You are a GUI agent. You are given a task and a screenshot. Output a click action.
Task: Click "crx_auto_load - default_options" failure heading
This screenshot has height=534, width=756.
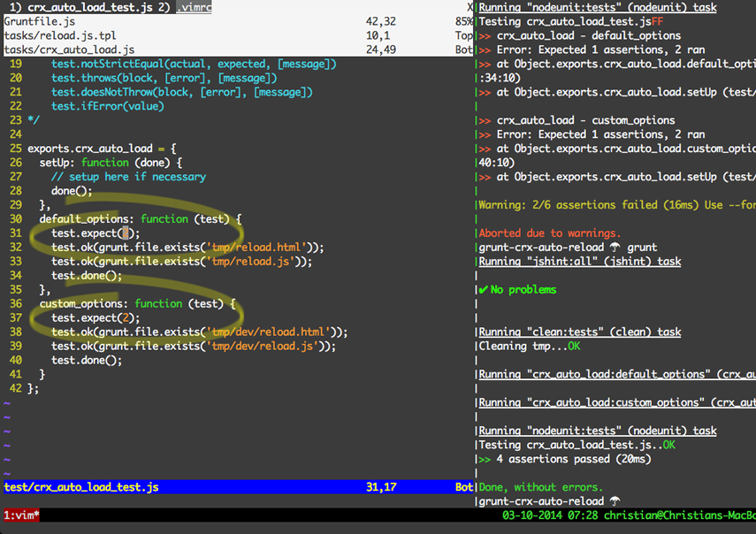[589, 35]
